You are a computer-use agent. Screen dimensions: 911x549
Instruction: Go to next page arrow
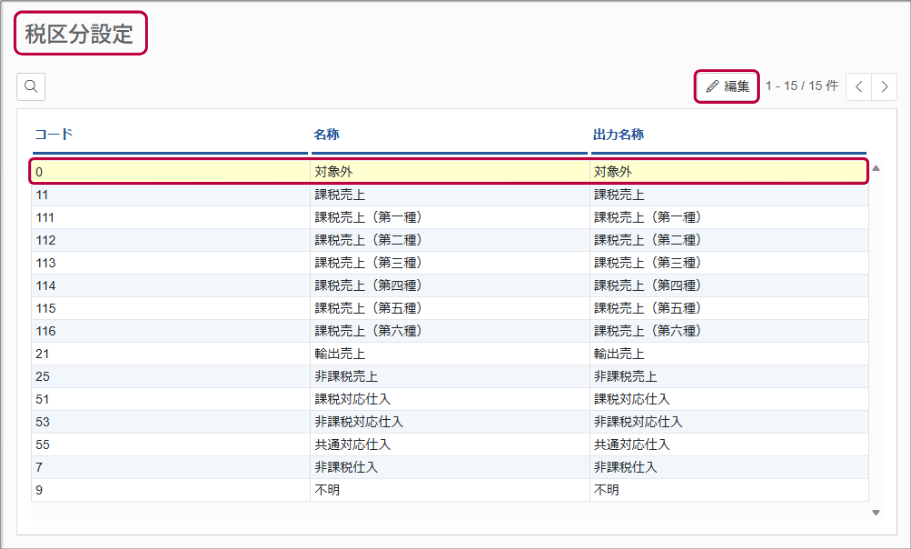(884, 87)
